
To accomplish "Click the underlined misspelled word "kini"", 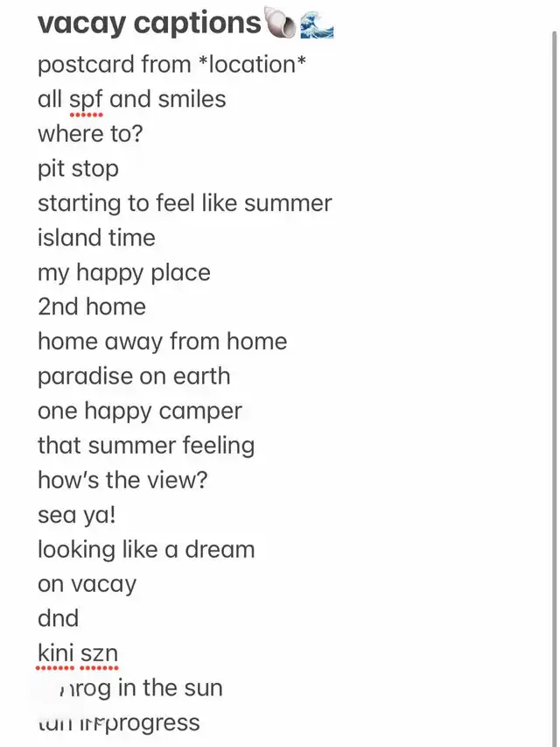I will (x=54, y=653).
